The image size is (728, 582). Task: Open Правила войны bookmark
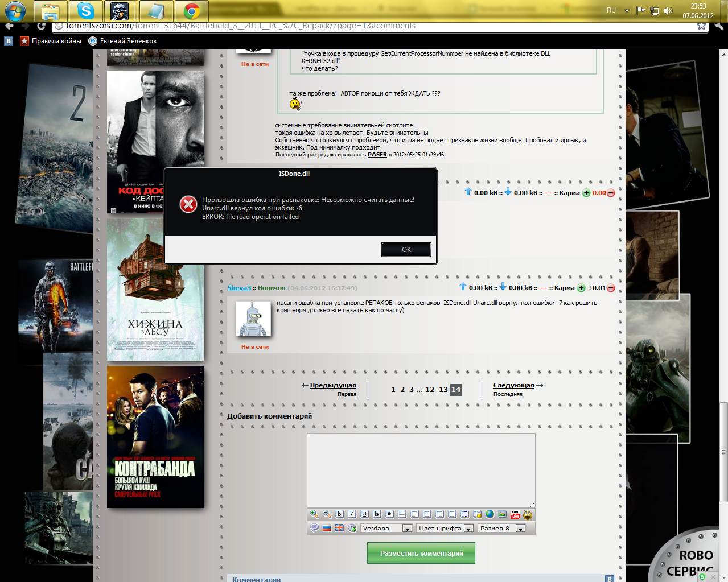click(x=51, y=41)
